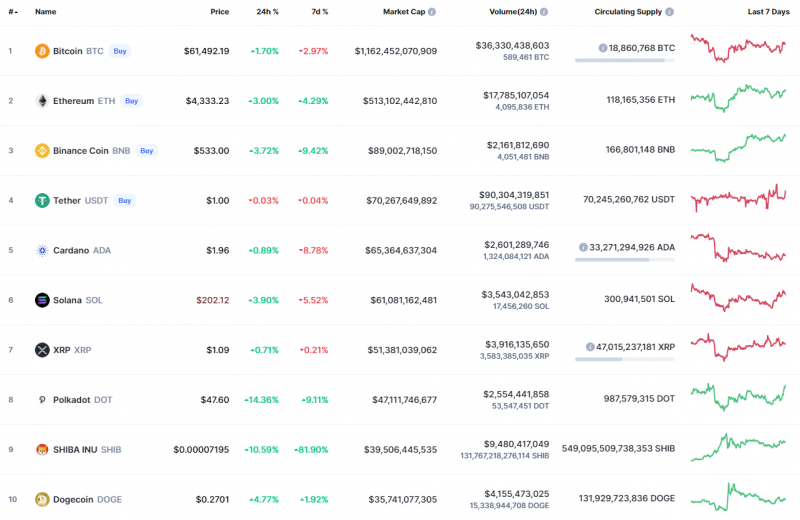The image size is (800, 520).
Task: Open the Dogecoin DOGE name link
Action: (x=87, y=500)
